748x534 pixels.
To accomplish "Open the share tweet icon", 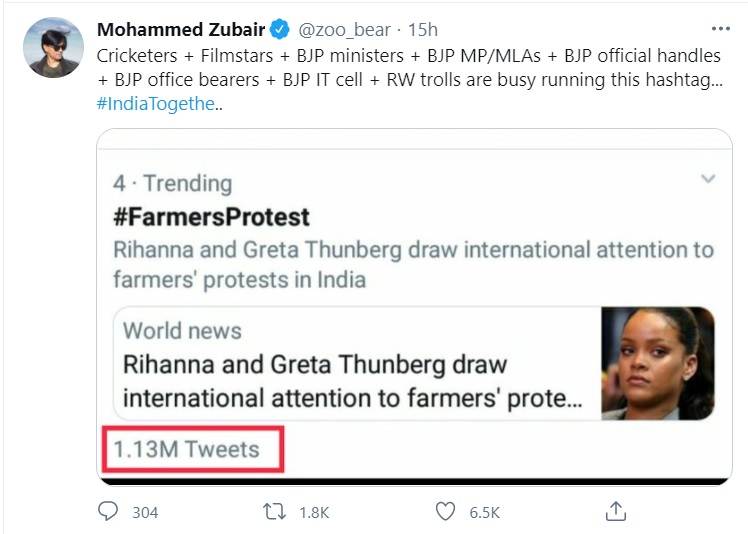I will [x=616, y=512].
